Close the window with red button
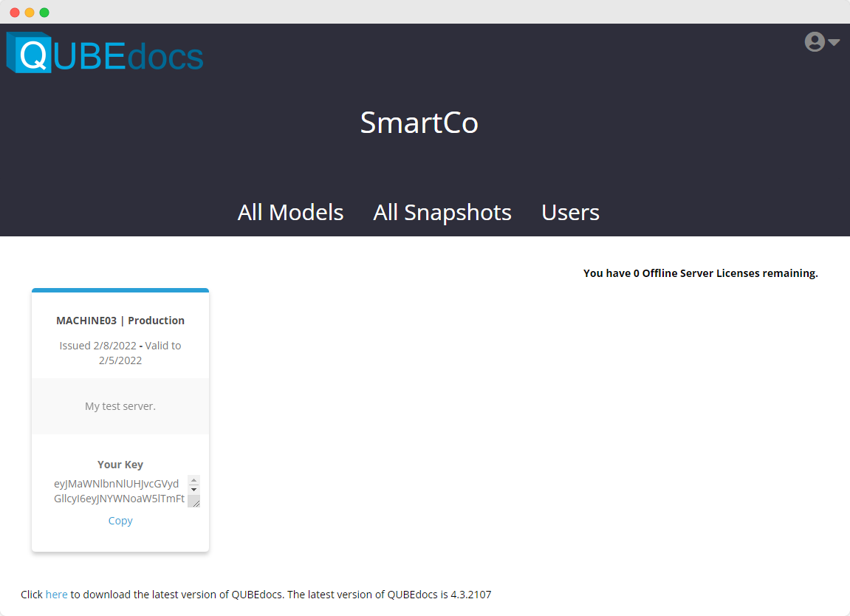Screen dimensions: 850x616 (x=16, y=13)
